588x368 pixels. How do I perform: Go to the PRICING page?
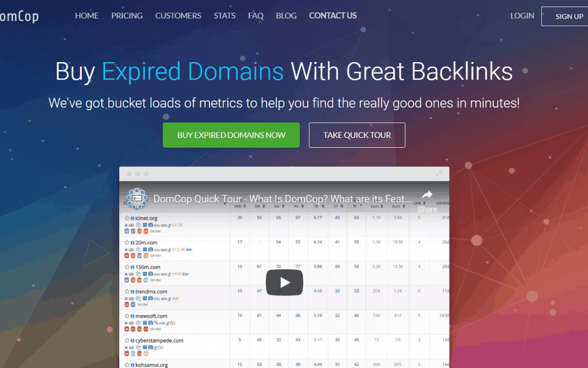127,16
